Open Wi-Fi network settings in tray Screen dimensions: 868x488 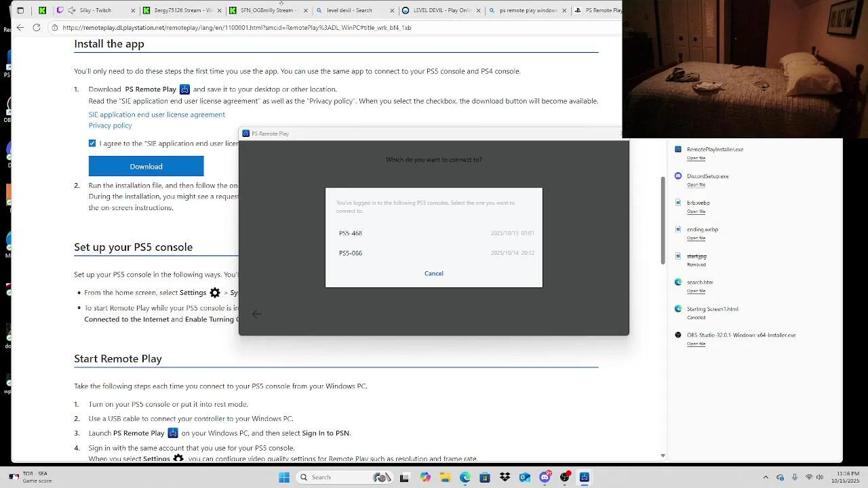[809, 477]
